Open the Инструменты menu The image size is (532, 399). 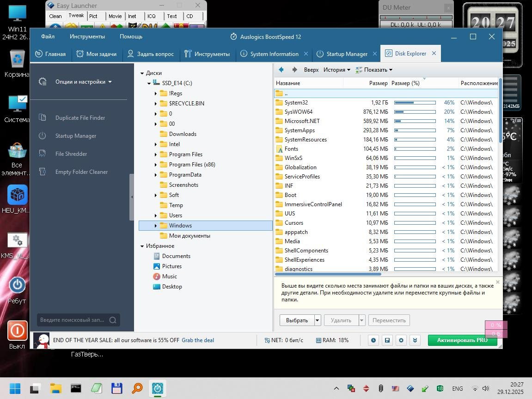point(87,37)
